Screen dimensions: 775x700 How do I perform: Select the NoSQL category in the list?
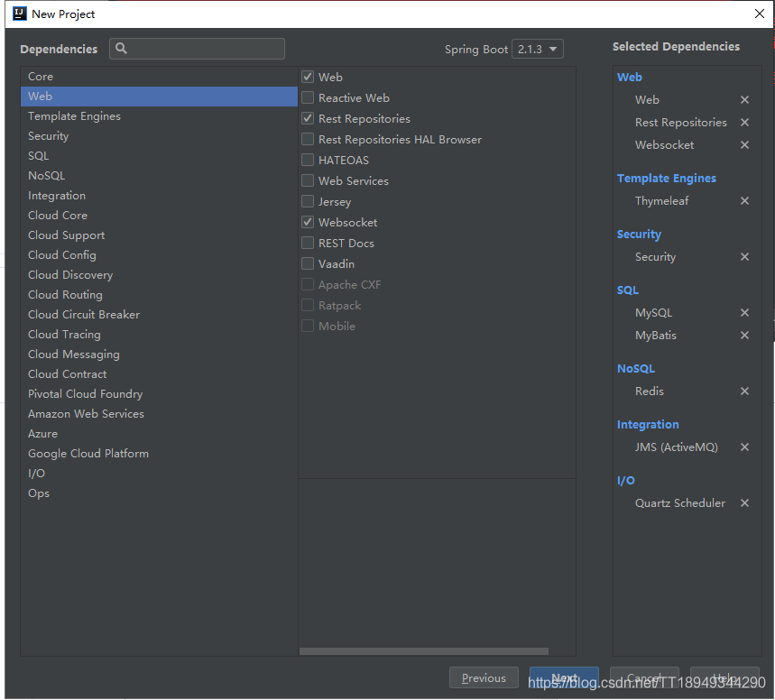point(159,176)
